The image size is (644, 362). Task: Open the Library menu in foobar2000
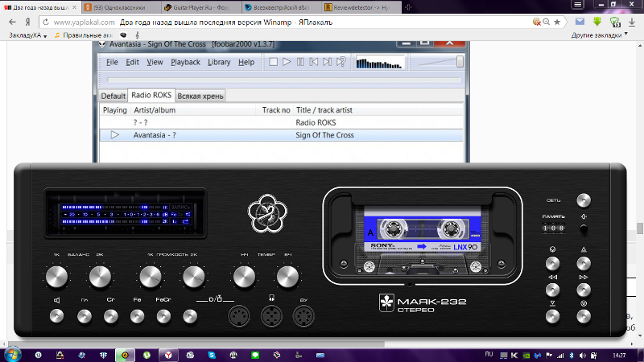pos(219,62)
